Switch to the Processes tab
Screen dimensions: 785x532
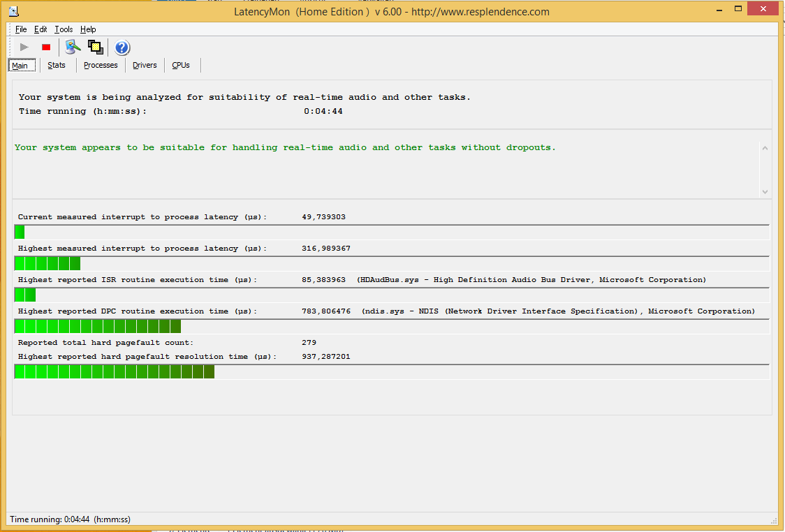pos(101,65)
